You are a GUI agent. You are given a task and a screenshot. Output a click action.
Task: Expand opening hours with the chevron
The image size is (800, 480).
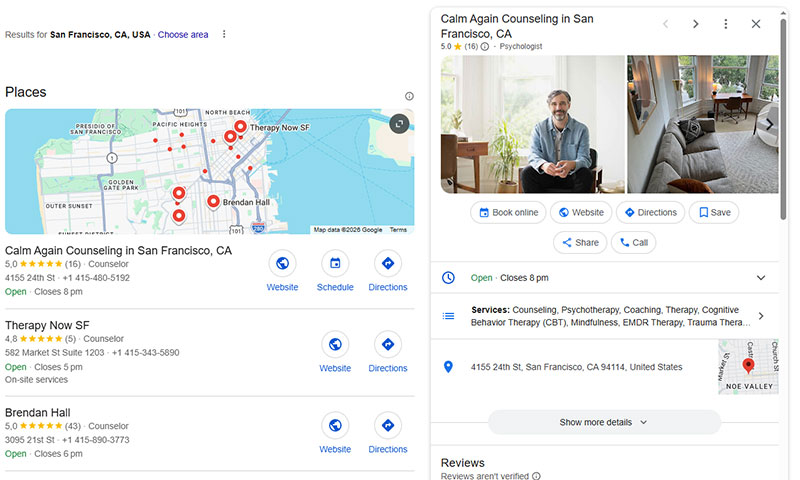[x=761, y=277]
